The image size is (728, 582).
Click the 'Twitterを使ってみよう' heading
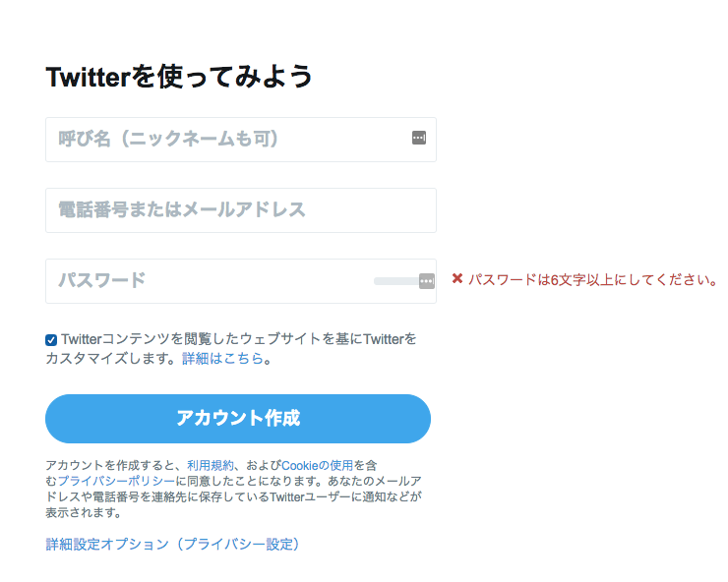(179, 77)
